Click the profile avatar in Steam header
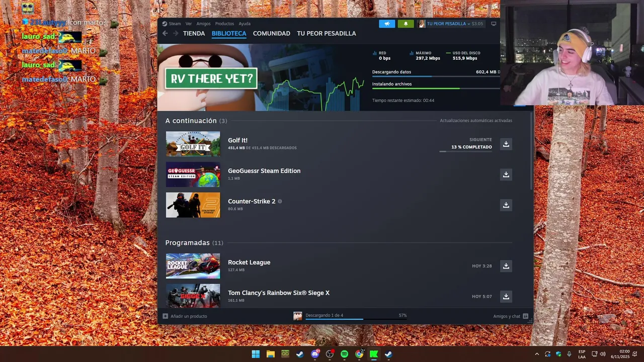 pyautogui.click(x=421, y=24)
